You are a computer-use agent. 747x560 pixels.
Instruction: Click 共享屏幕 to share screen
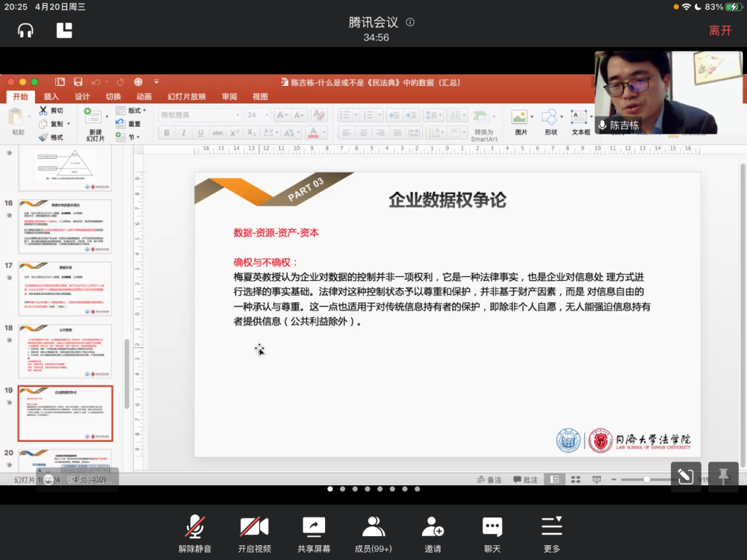click(x=314, y=535)
